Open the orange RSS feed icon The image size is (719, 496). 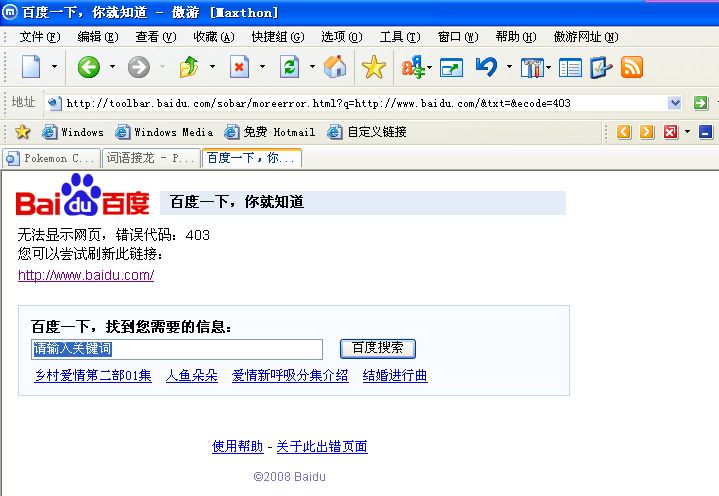pyautogui.click(x=632, y=67)
